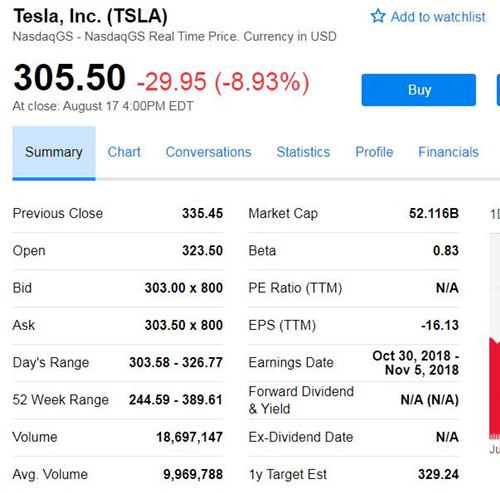Click the watchlist star icon

click(x=378, y=16)
